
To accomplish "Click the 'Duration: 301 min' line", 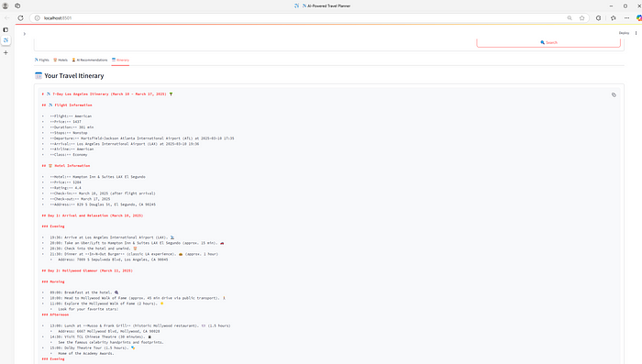I will click(72, 127).
